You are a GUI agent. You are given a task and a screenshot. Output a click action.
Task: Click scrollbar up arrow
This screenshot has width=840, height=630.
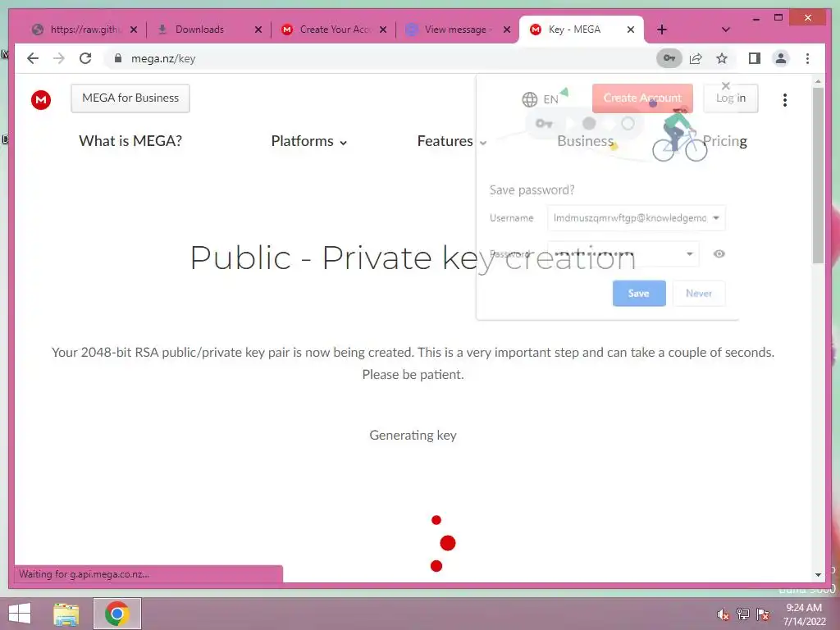click(818, 81)
